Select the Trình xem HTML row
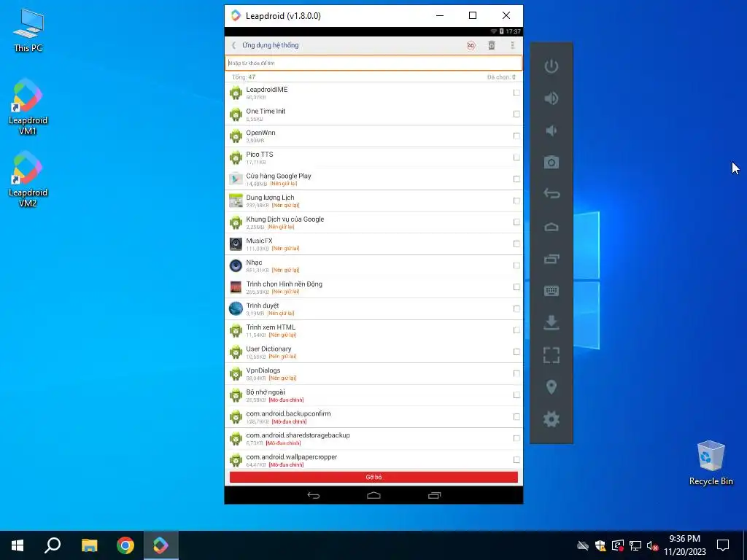Viewport: 747px width, 560px height. pos(373,330)
